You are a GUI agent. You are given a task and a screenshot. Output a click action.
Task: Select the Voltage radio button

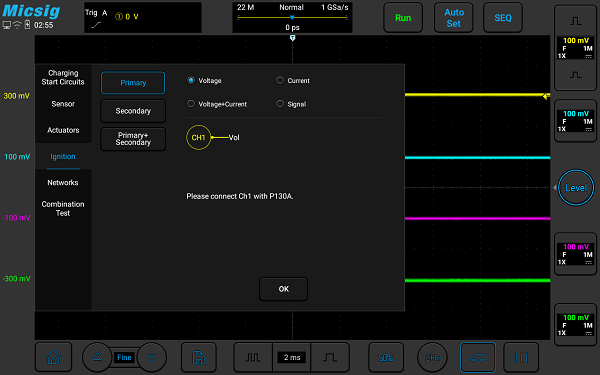point(191,80)
